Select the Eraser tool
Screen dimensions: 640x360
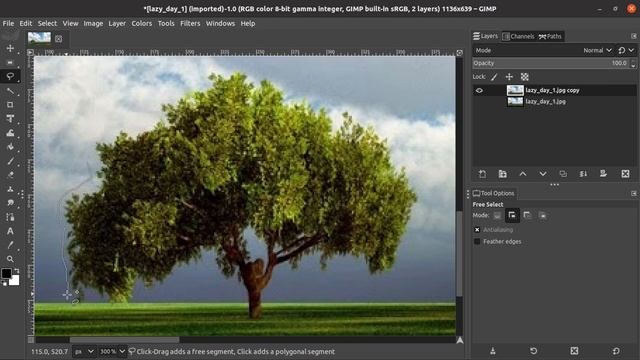[x=10, y=175]
